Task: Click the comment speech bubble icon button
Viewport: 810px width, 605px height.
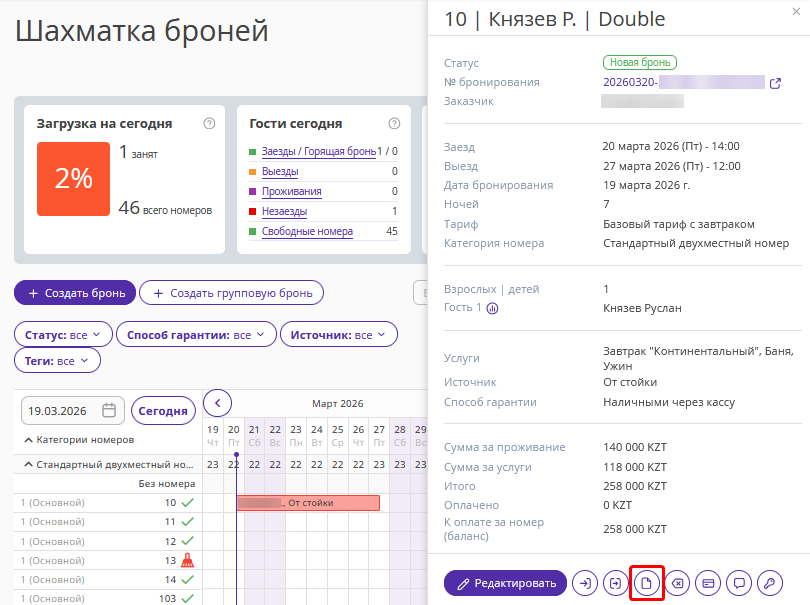Action: [x=739, y=583]
